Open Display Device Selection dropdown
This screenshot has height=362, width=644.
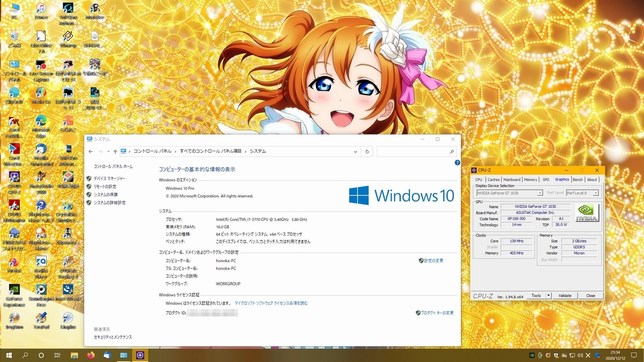click(x=509, y=193)
